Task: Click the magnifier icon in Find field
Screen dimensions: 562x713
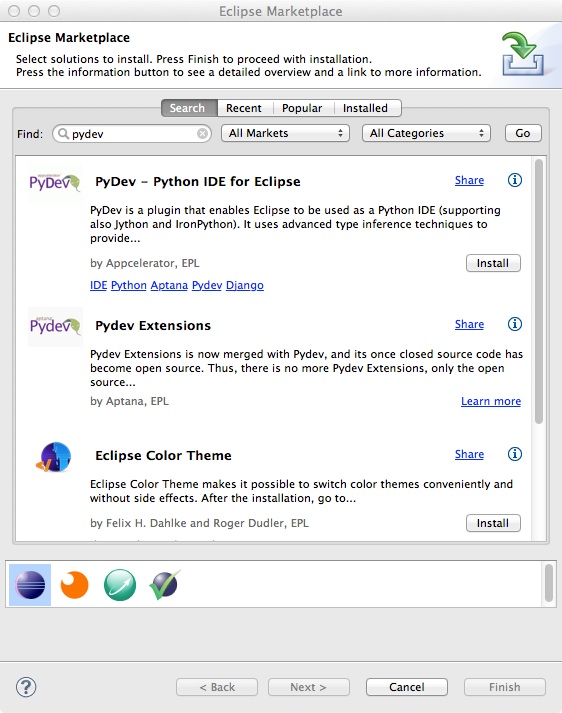Action: [63, 133]
